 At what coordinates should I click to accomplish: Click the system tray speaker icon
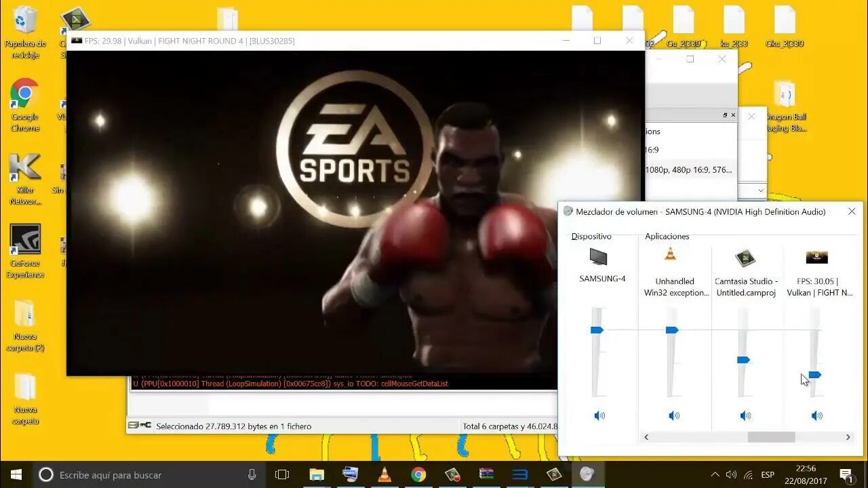tap(731, 474)
